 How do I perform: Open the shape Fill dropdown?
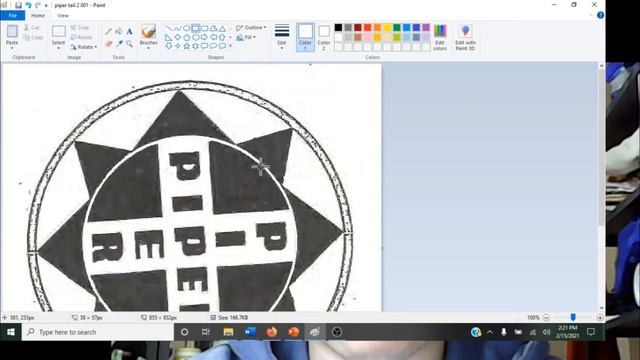tap(246, 38)
